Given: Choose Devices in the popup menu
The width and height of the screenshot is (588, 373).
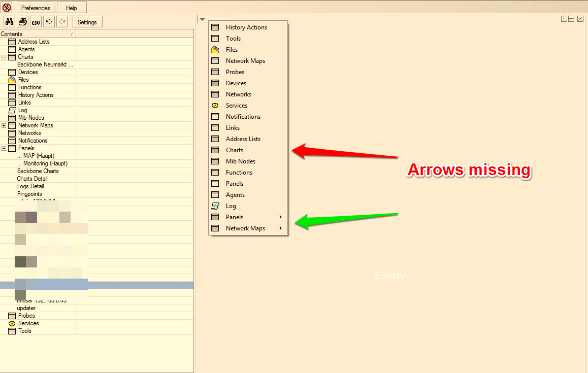Looking at the screenshot, I should 248,83.
